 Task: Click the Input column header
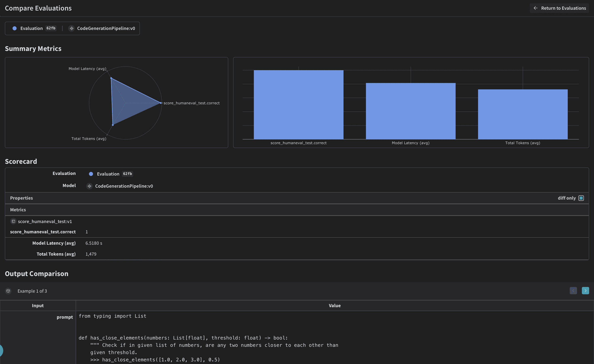(x=38, y=306)
